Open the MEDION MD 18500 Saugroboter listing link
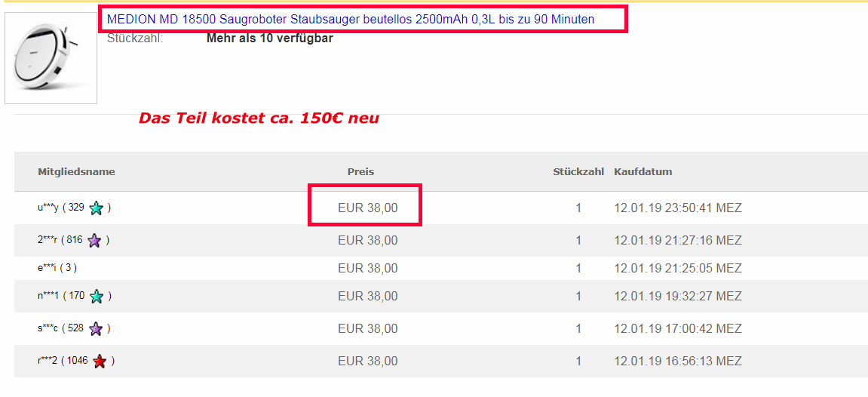The width and height of the screenshot is (868, 397). (351, 20)
